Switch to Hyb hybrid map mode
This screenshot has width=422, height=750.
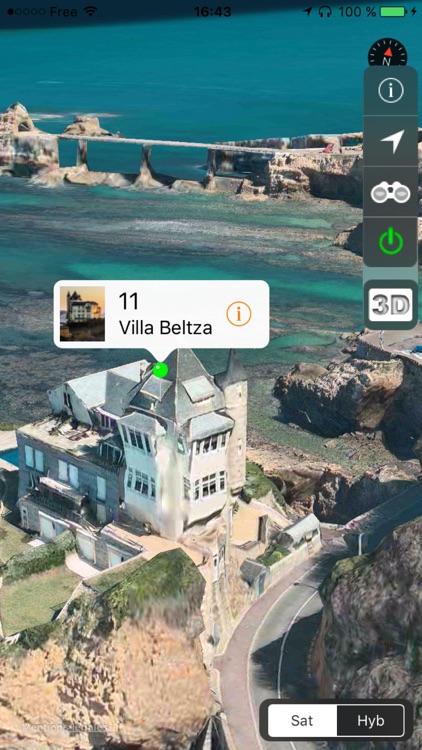(371, 721)
